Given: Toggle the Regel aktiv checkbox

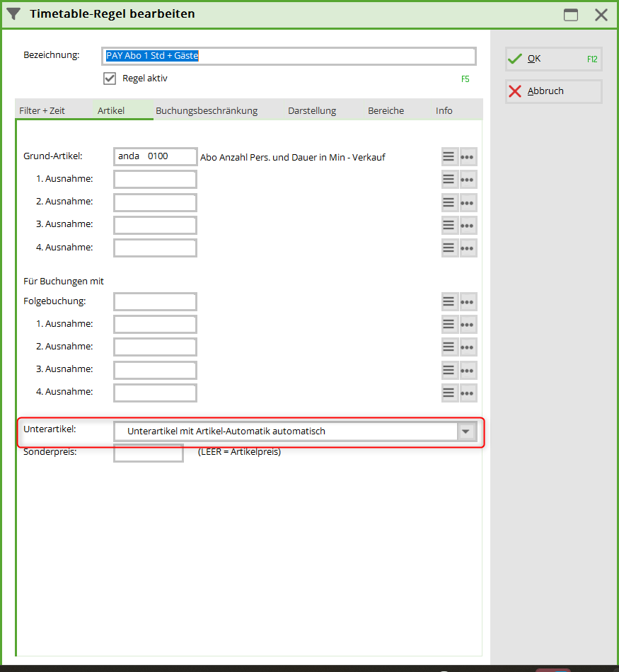Looking at the screenshot, I should 110,79.
